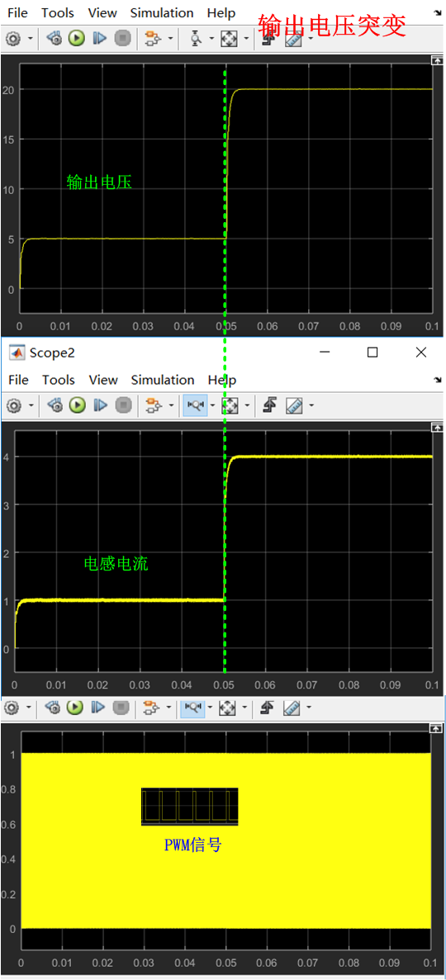Click Step Back icon in Scope2 toolbar
This screenshot has width=446, height=980.
pos(55,405)
